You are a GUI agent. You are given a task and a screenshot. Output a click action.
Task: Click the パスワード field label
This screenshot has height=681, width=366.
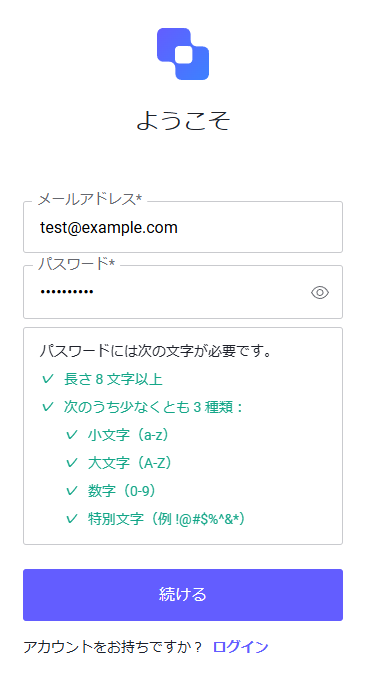click(76, 264)
